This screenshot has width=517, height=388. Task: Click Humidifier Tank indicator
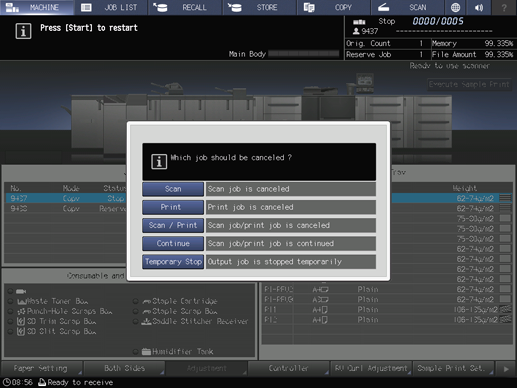tap(135, 352)
